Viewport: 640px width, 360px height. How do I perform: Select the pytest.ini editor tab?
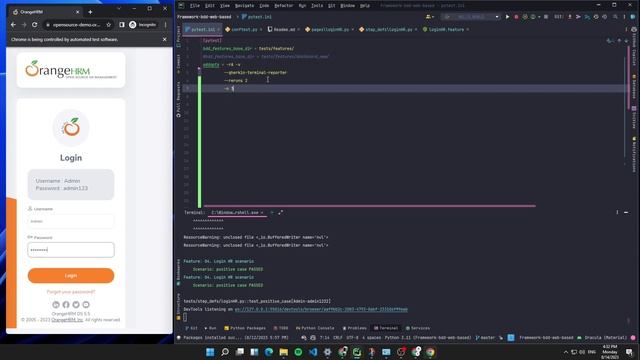point(203,29)
